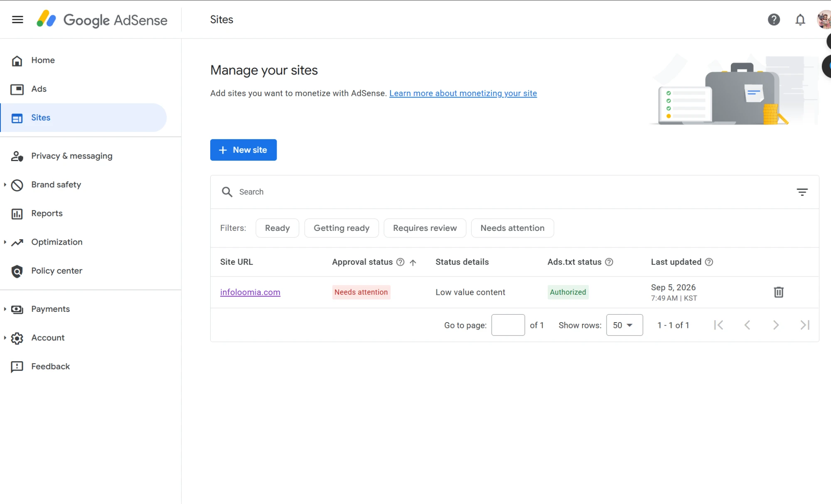Image resolution: width=831 pixels, height=504 pixels.
Task: Expand the Payments submenu arrow
Action: point(5,309)
